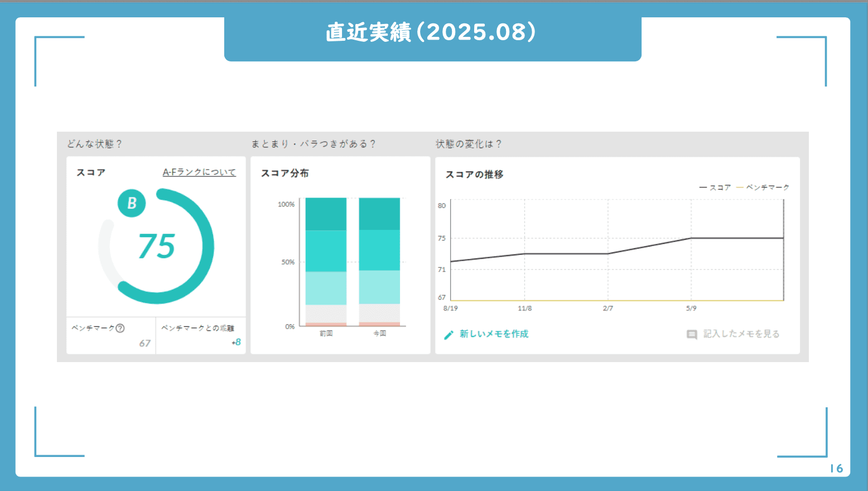
Task: Click the benchmark value 67
Action: pos(145,343)
